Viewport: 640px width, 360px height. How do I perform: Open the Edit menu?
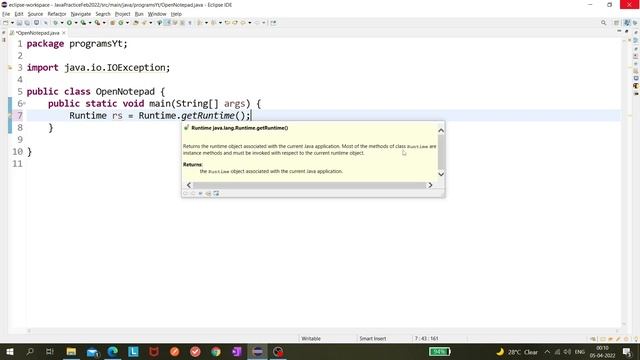19,14
